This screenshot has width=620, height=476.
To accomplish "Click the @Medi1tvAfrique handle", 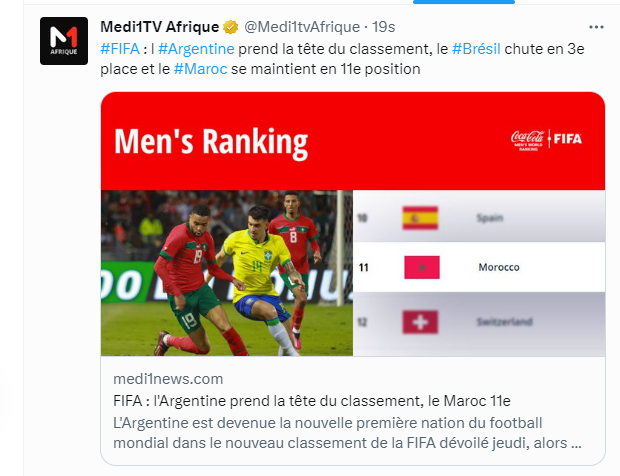I will tap(302, 27).
